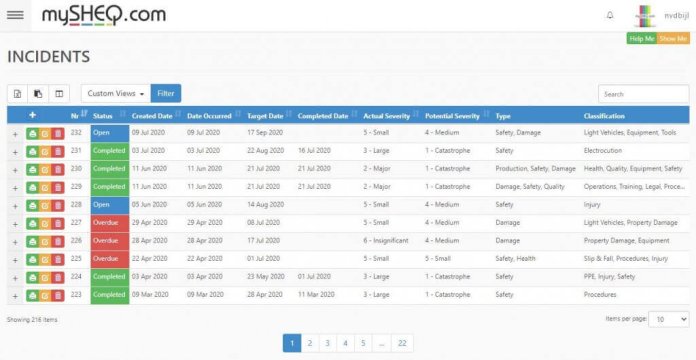Expand incident 225 row details

[x=15, y=260]
